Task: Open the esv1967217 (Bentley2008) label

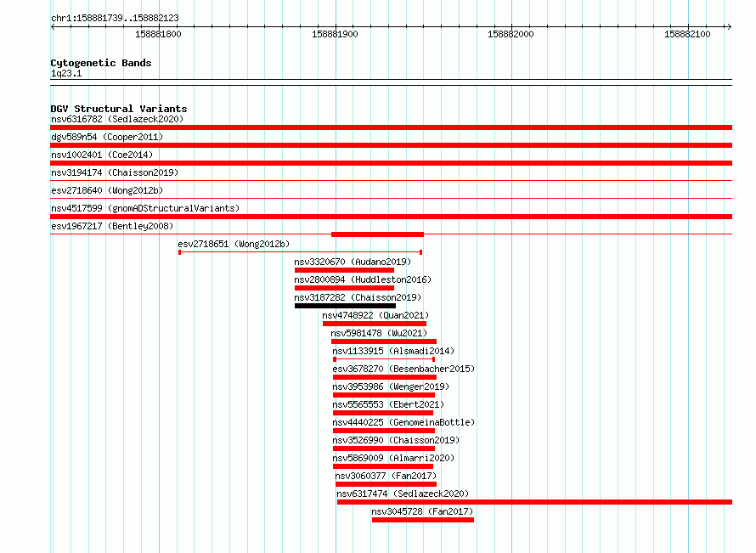Action: [112, 226]
